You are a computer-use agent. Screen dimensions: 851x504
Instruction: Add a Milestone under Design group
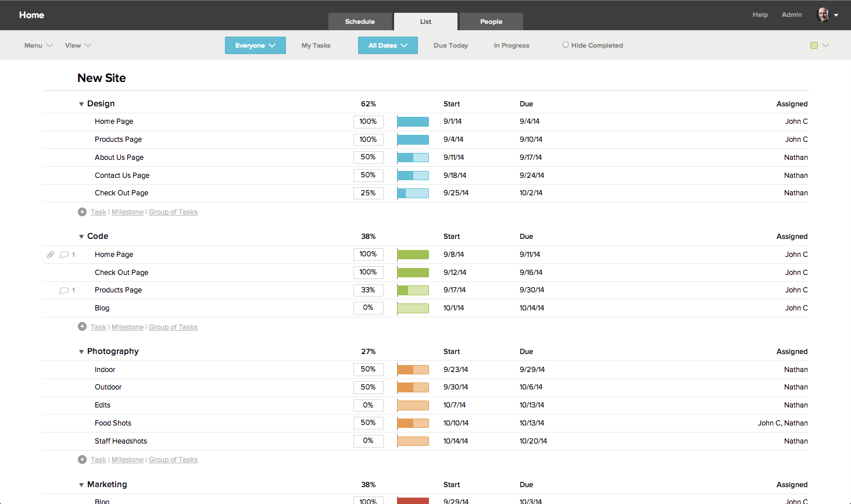[x=127, y=212]
